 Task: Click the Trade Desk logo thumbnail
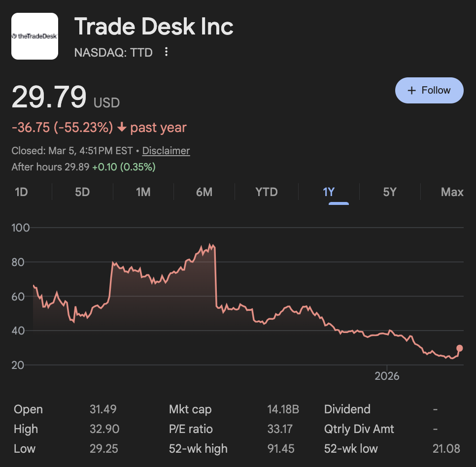pos(34,36)
